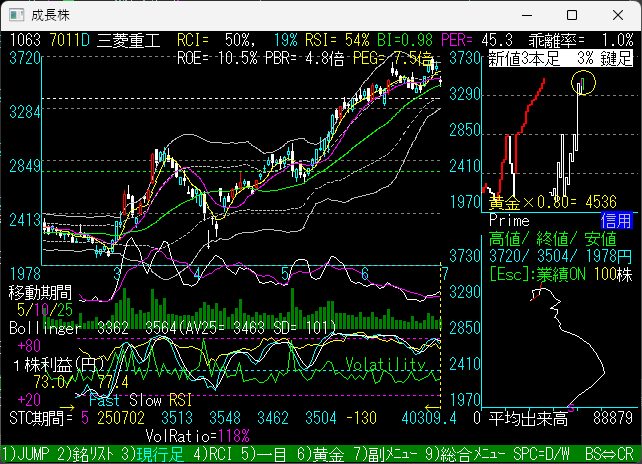This screenshot has height=464, width=642.
Task: Click the 3720/ 3504/ 1978円 prices
Action: point(561,257)
